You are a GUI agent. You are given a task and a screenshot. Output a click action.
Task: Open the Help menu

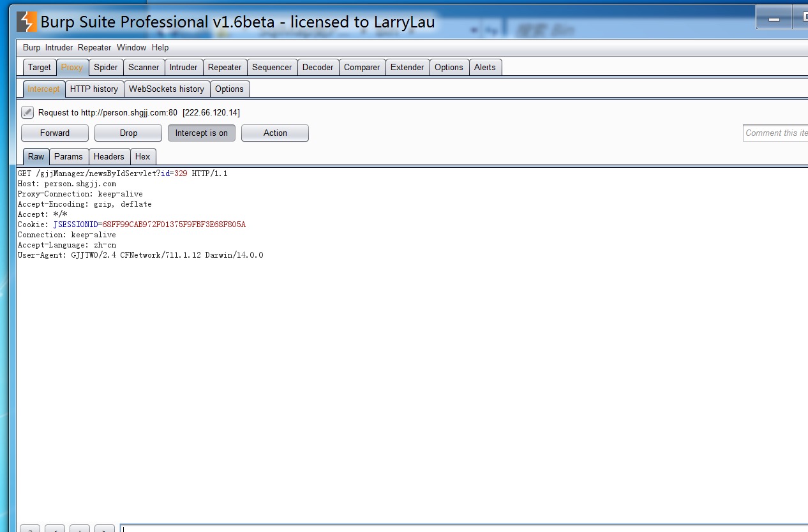point(160,47)
